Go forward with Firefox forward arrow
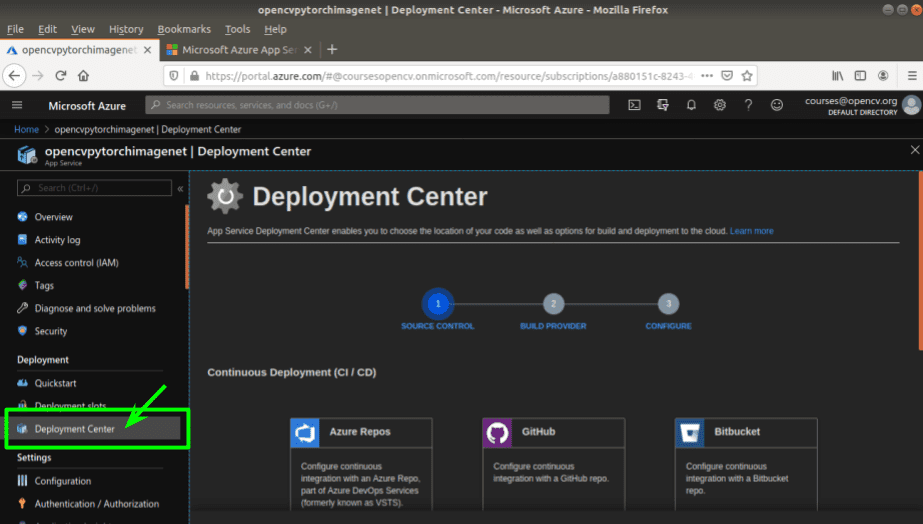Viewport: 923px width, 524px height. [x=38, y=75]
